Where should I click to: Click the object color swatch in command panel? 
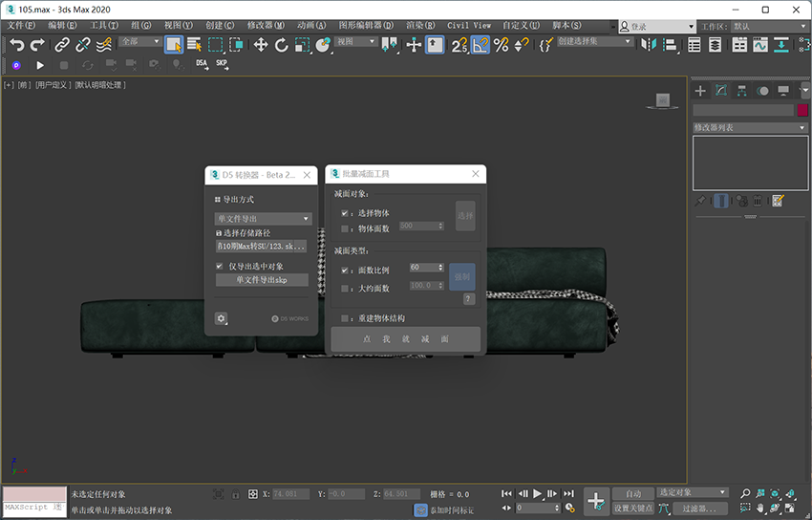pyautogui.click(x=803, y=110)
